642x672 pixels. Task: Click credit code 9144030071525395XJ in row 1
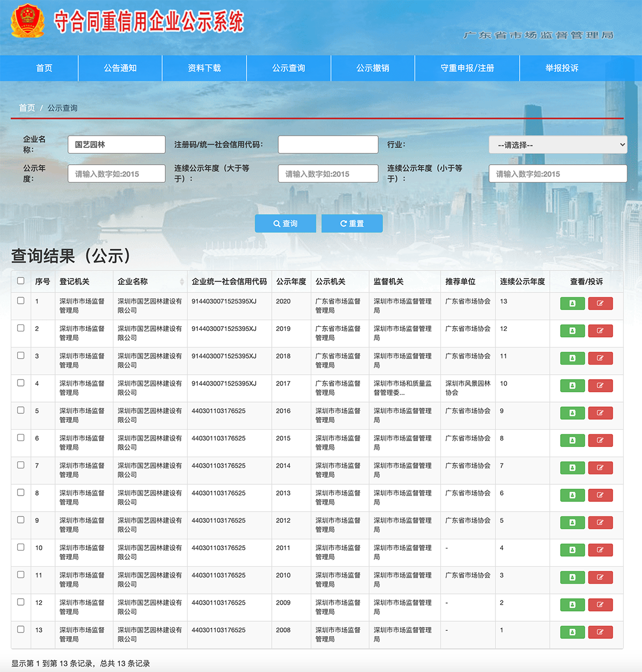coord(224,302)
